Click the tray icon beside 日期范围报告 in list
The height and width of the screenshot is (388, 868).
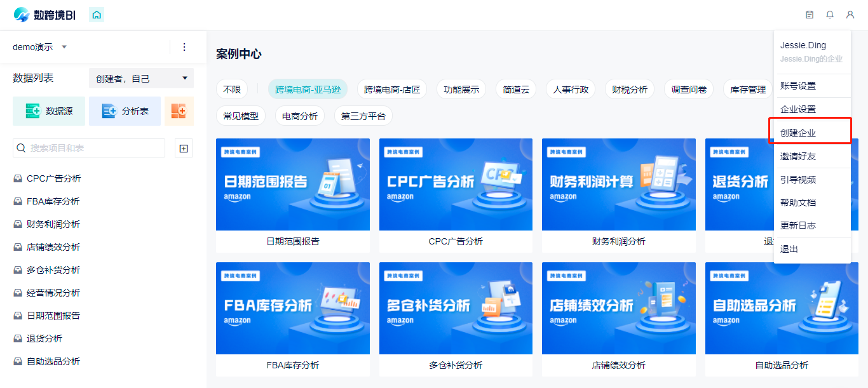(x=18, y=316)
